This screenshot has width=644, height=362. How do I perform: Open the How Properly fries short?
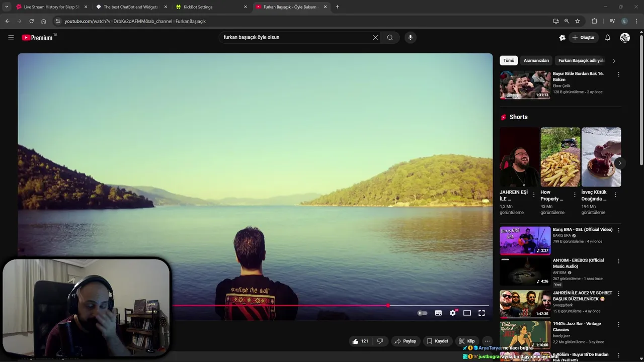[x=560, y=157]
